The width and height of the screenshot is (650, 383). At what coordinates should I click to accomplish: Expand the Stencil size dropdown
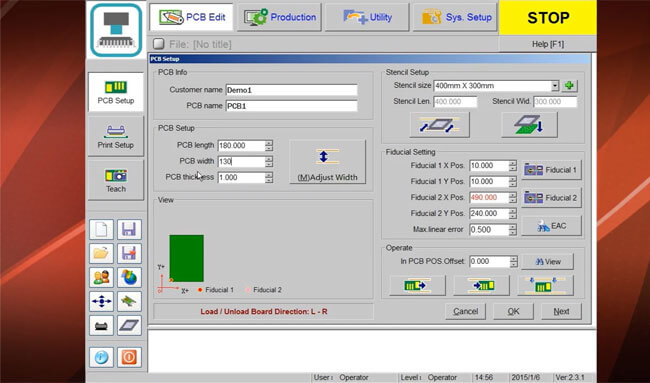pos(555,86)
